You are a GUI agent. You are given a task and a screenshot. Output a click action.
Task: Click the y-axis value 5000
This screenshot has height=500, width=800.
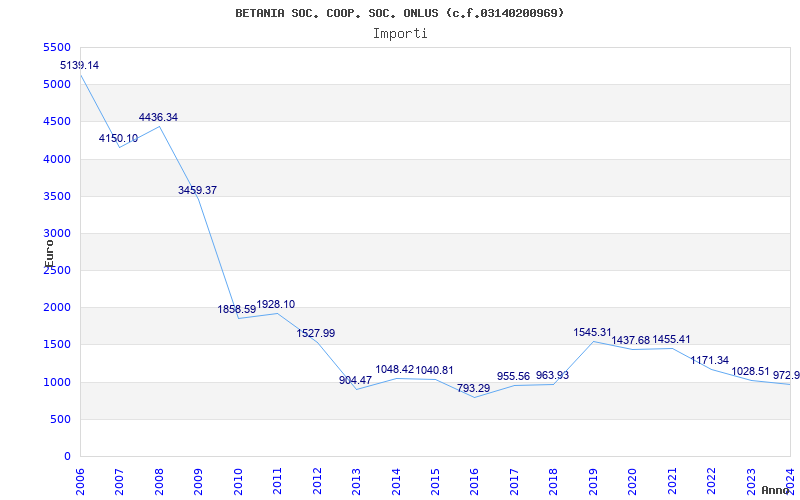(57, 85)
